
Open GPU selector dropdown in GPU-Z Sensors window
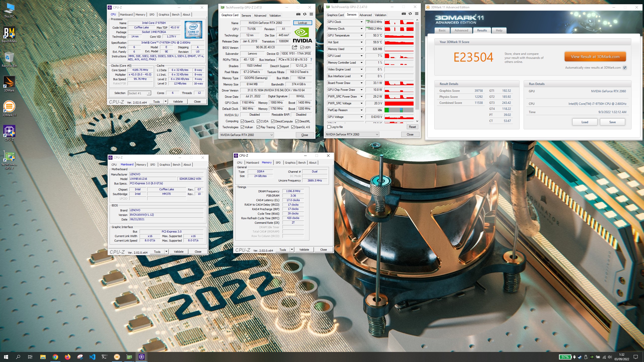[x=352, y=134]
